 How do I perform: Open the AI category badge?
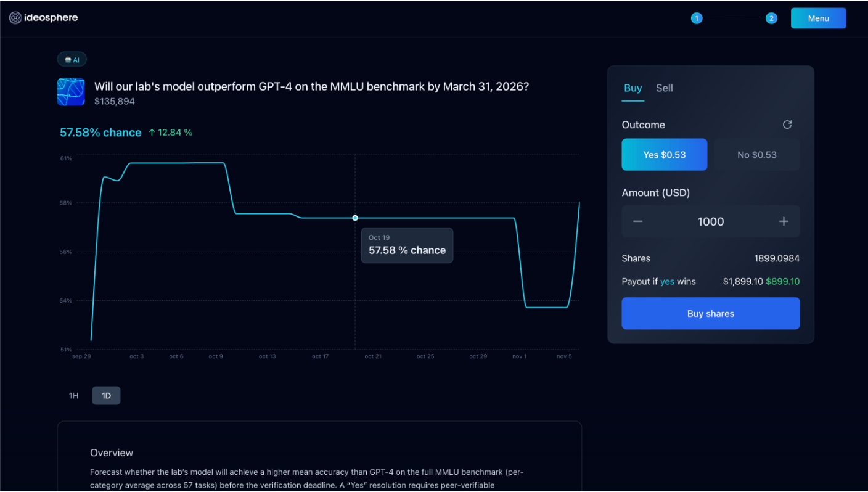coord(72,59)
